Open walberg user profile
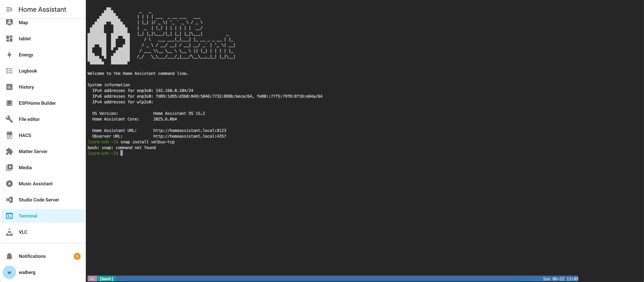The height and width of the screenshot is (282, 644). [x=43, y=272]
